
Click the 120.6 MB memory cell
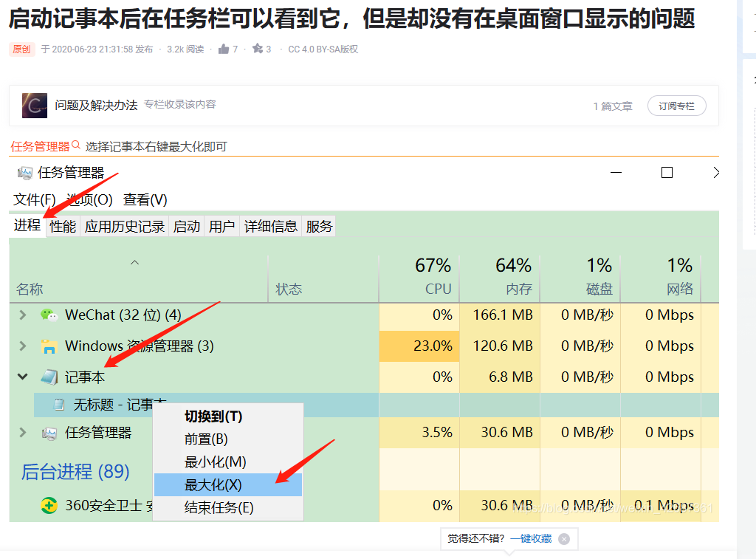coord(500,346)
